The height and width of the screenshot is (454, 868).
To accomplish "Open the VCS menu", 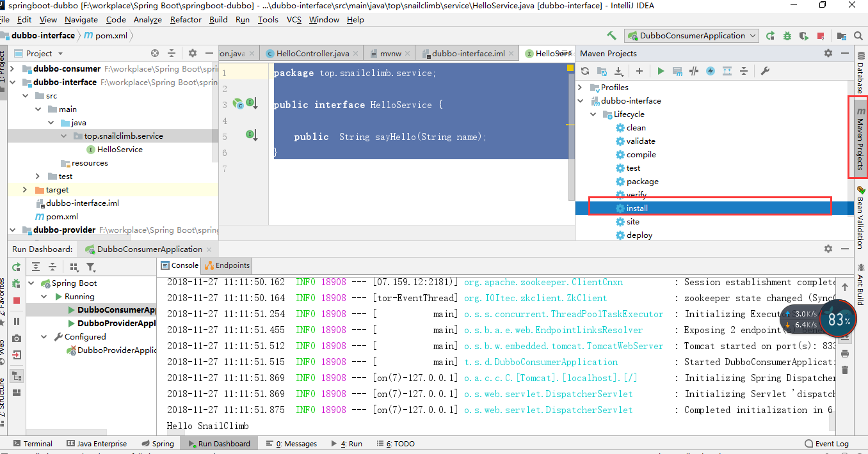I will click(294, 20).
